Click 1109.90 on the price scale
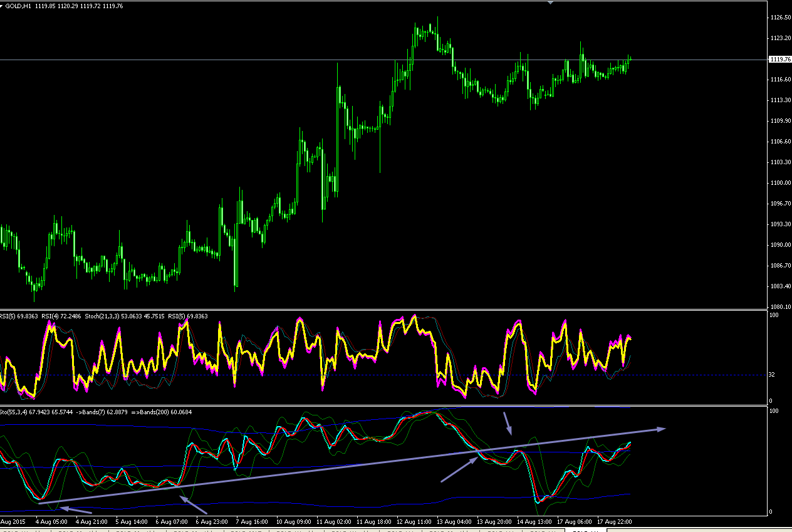792x532 pixels. pyautogui.click(x=780, y=121)
